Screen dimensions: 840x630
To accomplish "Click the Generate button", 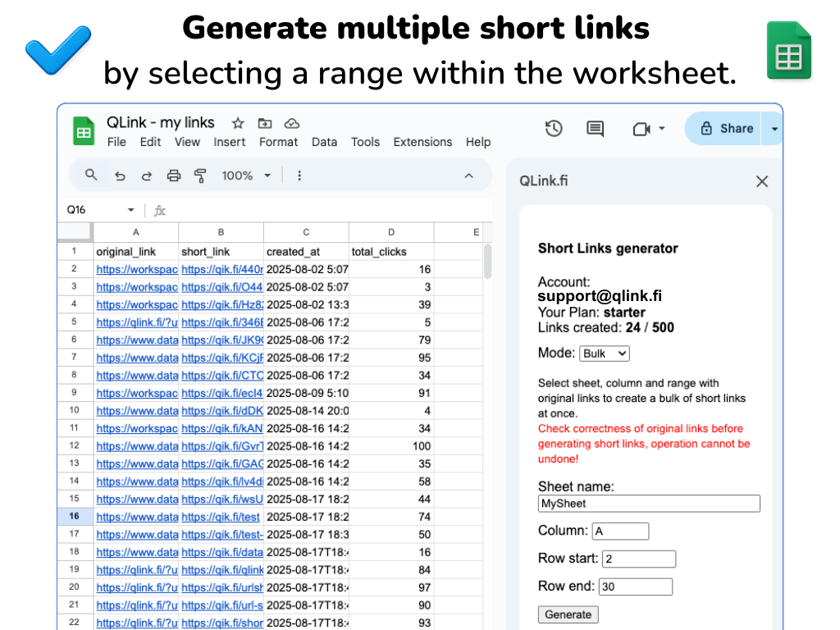I will (568, 614).
